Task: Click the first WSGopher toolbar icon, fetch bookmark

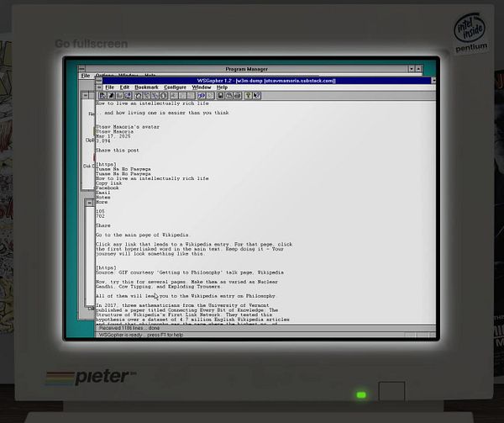Action: tap(102, 96)
